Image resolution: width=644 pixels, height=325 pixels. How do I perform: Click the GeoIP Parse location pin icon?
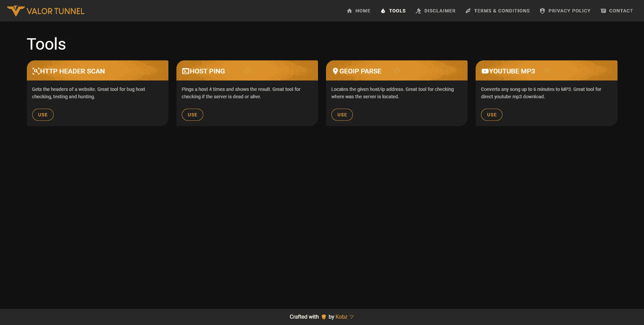pos(335,71)
